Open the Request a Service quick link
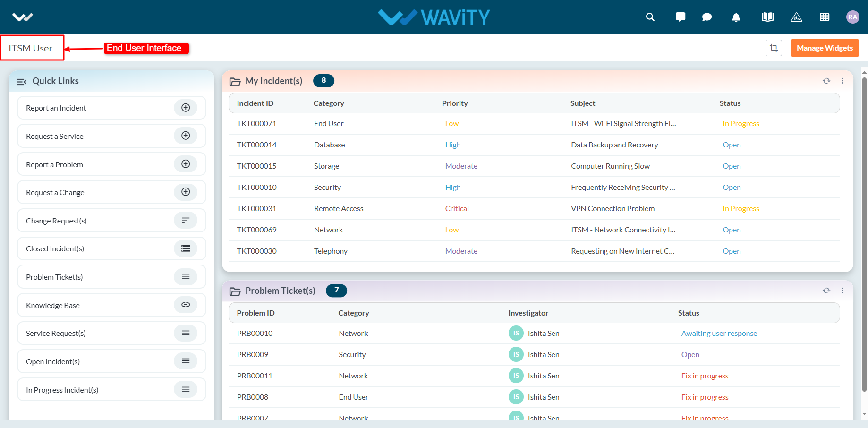The image size is (868, 428). [x=111, y=136]
